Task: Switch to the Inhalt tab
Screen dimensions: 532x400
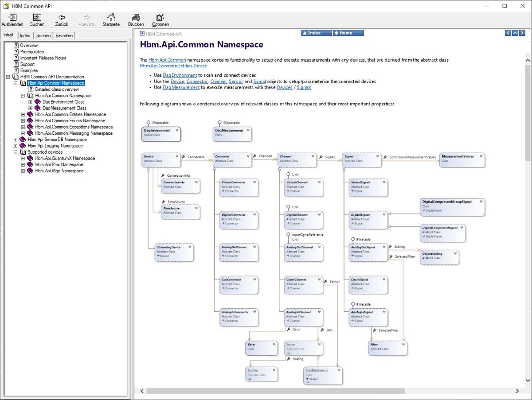Action: pos(9,35)
